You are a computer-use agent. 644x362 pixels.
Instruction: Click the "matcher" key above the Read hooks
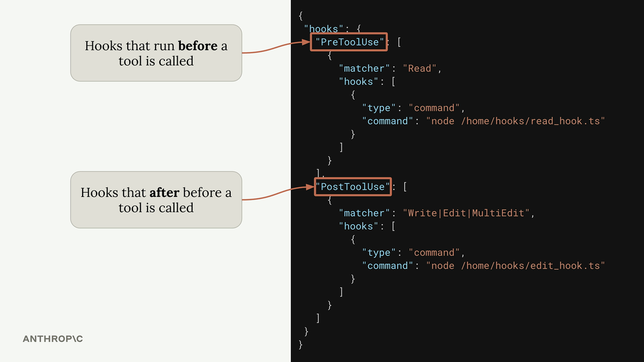364,69
